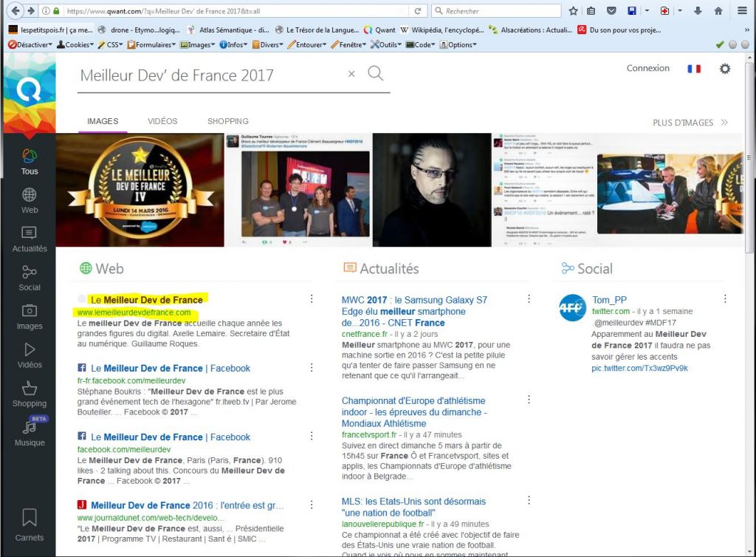Viewport: 756px width, 557px height.
Task: Click the magnifying glass search icon
Action: pyautogui.click(x=376, y=73)
